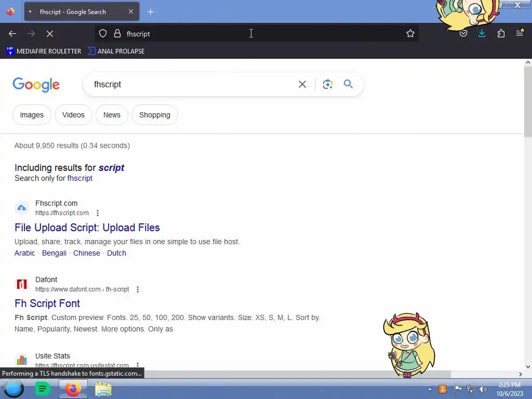Click the scroll-up arrow of page scrollbar
532x399 pixels.
pyautogui.click(x=528, y=62)
